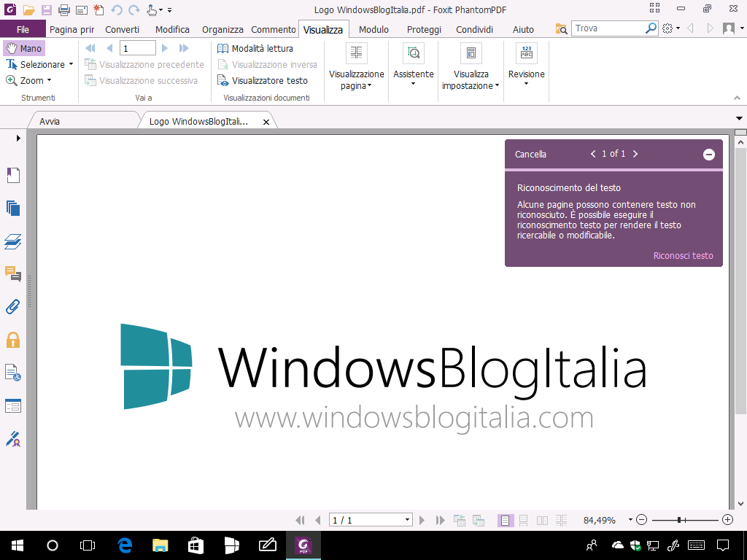Open the connected PDF document panel in sidebar
Image resolution: width=747 pixels, height=560 pixels.
pyautogui.click(x=13, y=373)
